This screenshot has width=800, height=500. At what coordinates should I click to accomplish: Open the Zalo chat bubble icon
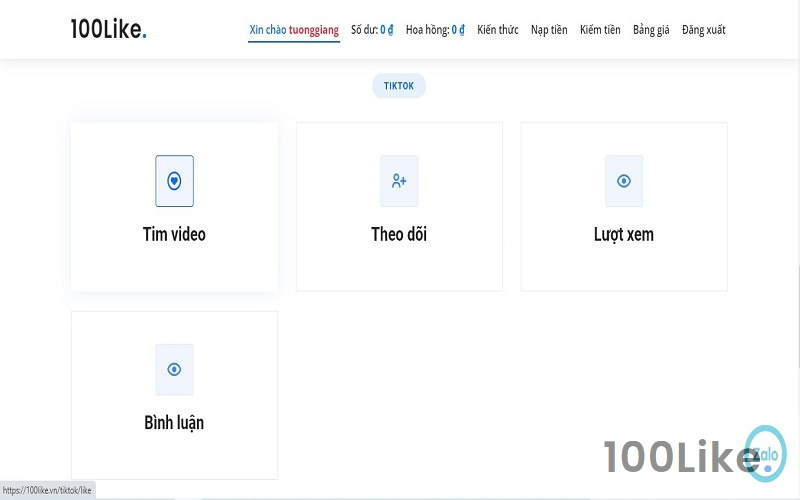765,454
